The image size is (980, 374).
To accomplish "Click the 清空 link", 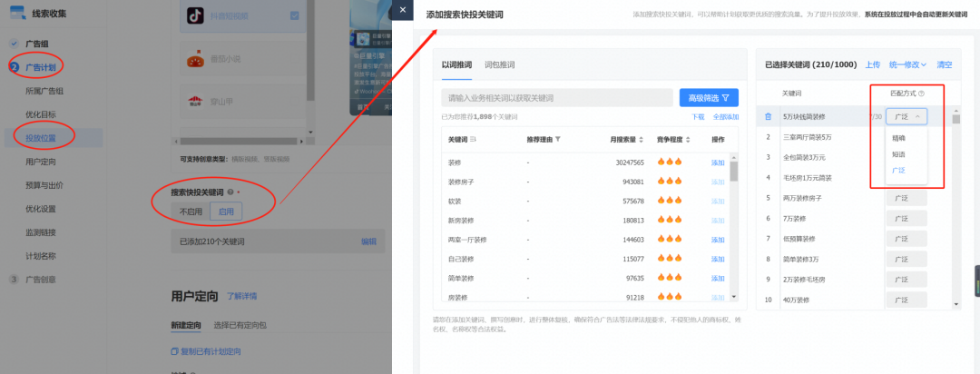I will point(945,65).
